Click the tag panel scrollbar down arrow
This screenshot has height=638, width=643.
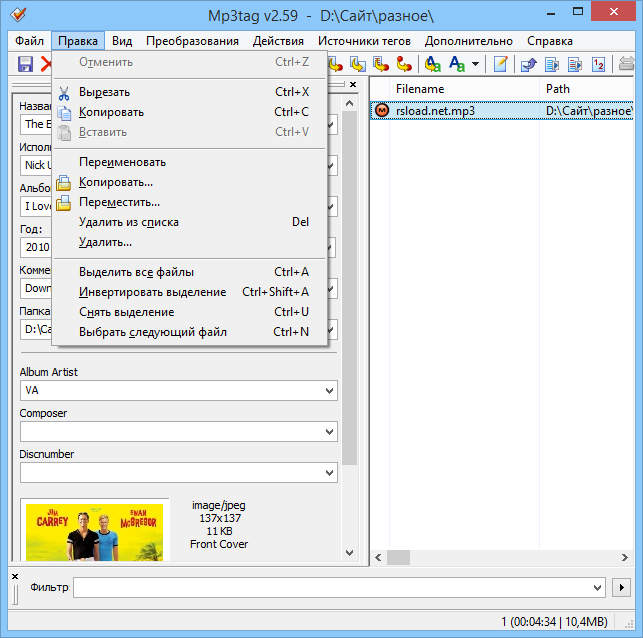[x=349, y=553]
